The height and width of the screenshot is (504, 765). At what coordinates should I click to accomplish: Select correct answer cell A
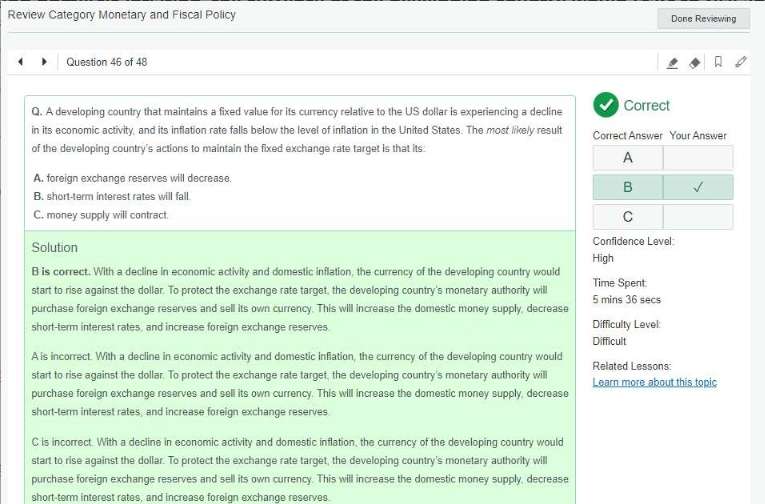[627, 158]
